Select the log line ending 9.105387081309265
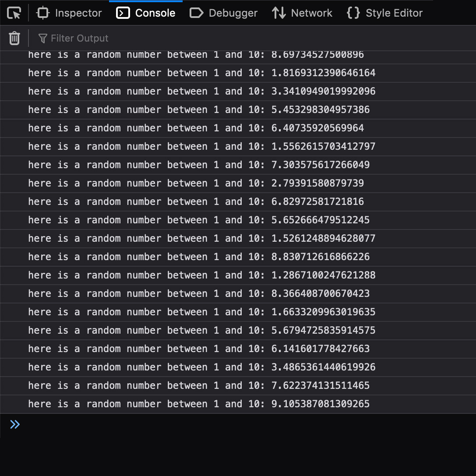Screen dimensions: 476x476 [x=199, y=404]
